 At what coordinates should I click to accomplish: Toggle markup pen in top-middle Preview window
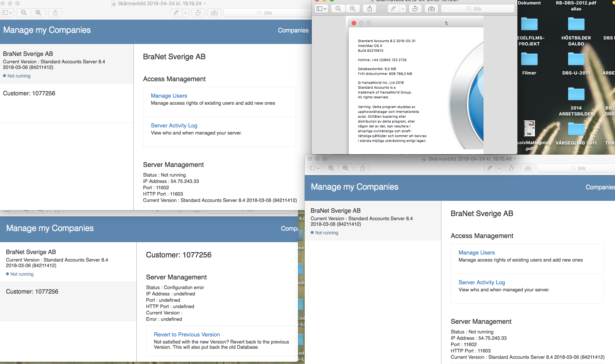[394, 9]
